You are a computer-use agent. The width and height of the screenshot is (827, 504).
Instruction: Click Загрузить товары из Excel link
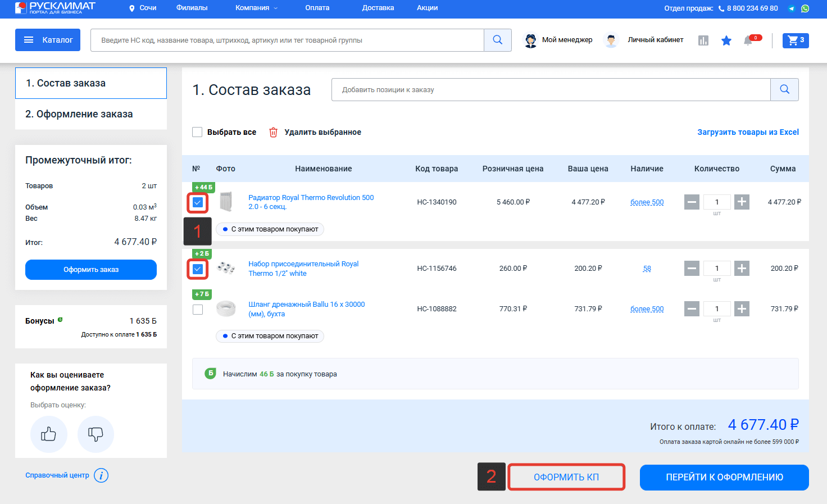point(748,132)
